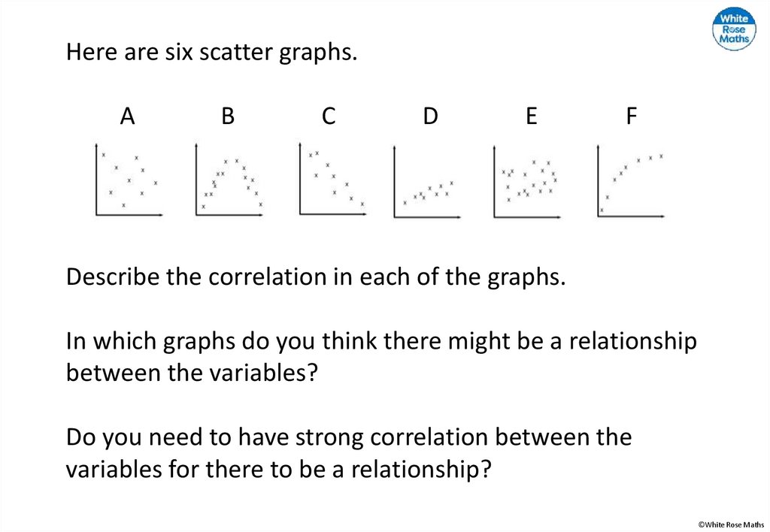Click the "between the variables?" line
This screenshot has height=532, width=770.
point(188,372)
